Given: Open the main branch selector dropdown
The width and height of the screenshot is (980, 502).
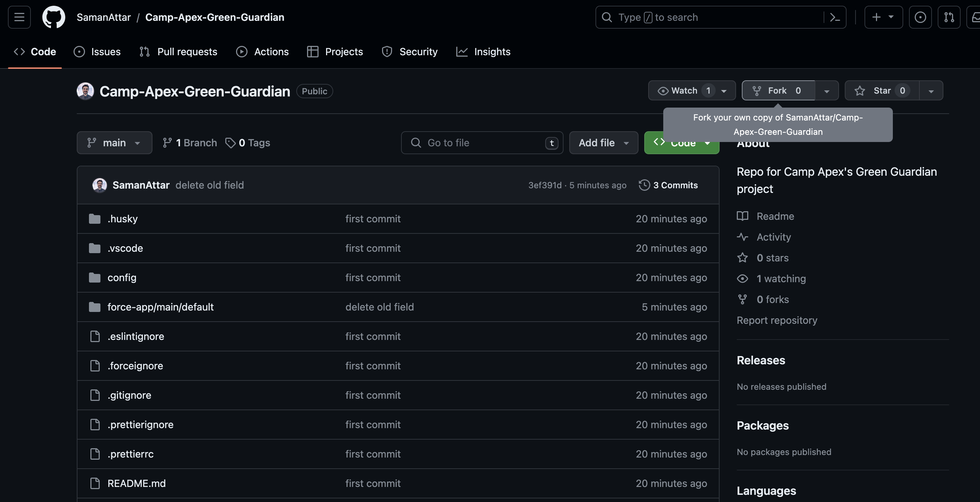Looking at the screenshot, I should click(114, 143).
